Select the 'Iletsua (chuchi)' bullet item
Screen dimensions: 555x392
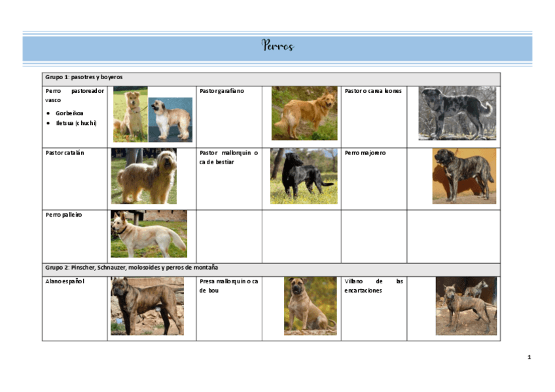(x=76, y=123)
